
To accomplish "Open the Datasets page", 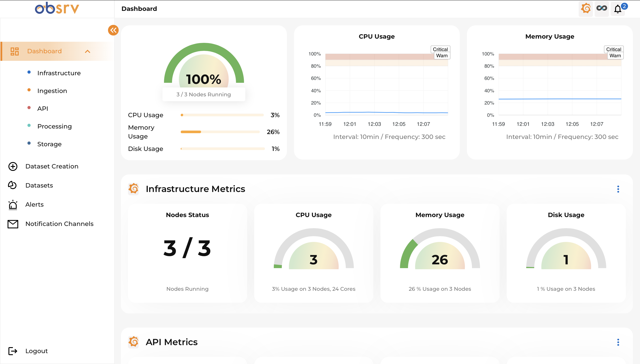I will pos(39,186).
